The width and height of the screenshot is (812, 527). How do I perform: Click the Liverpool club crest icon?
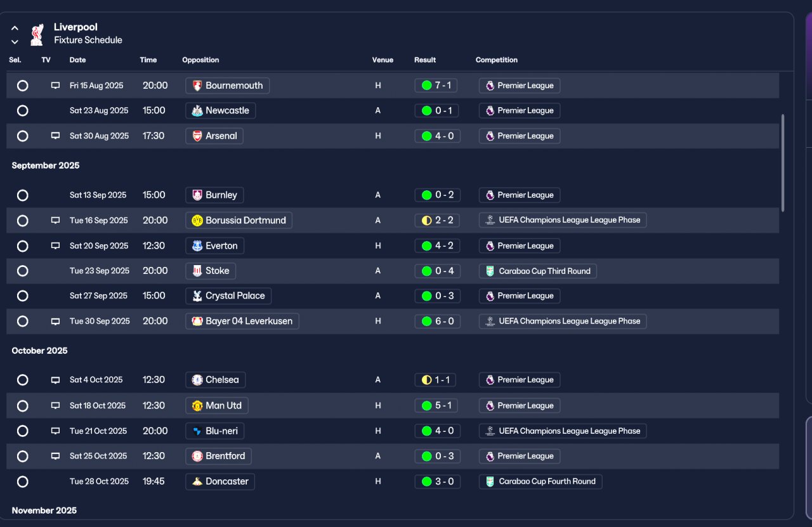pyautogui.click(x=37, y=35)
